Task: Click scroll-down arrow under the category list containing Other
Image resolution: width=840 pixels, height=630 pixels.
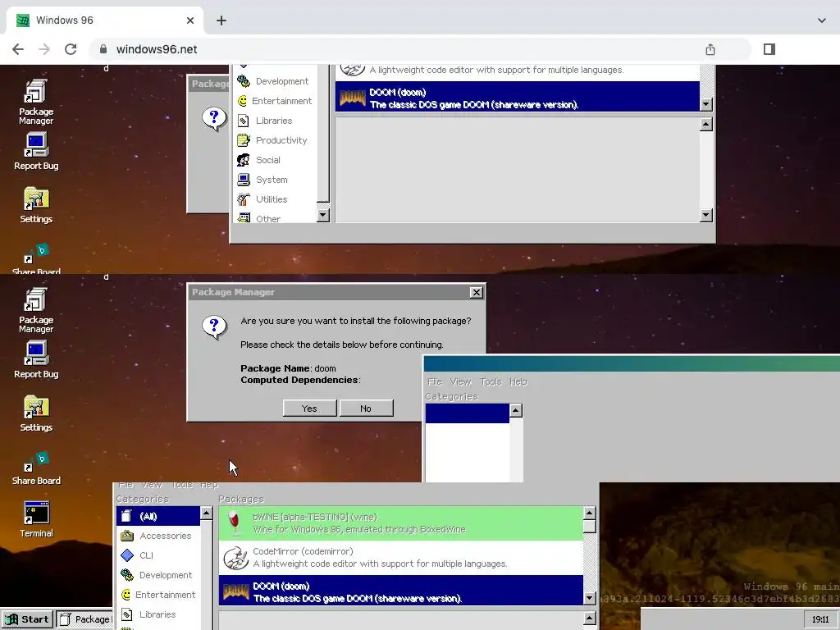Action: tap(322, 216)
